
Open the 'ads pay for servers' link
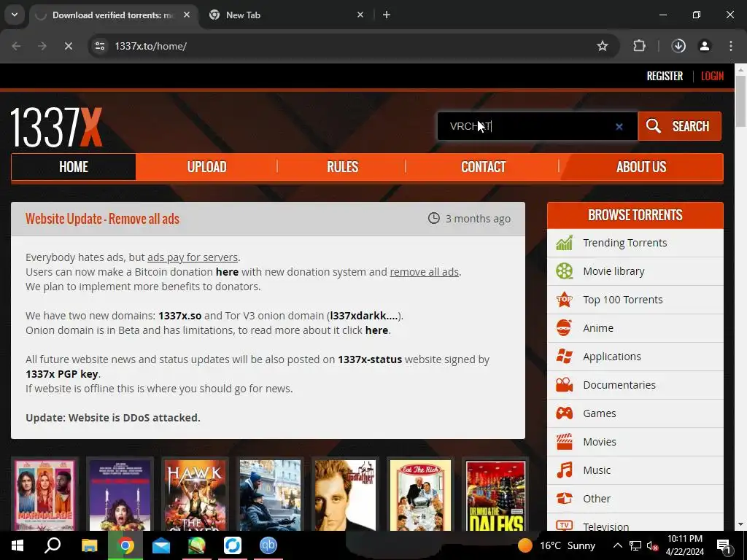tap(193, 257)
